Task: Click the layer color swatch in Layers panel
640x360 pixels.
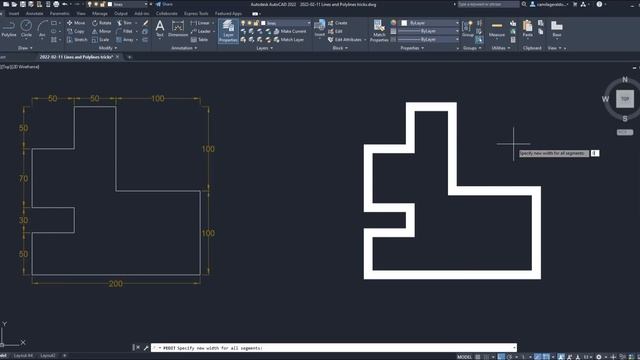Action: coord(263,23)
